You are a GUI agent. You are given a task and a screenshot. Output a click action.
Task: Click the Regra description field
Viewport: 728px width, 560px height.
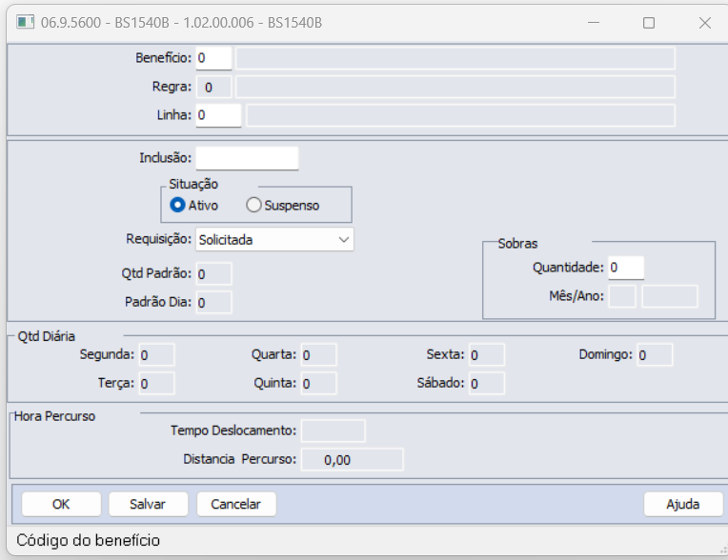tap(455, 87)
